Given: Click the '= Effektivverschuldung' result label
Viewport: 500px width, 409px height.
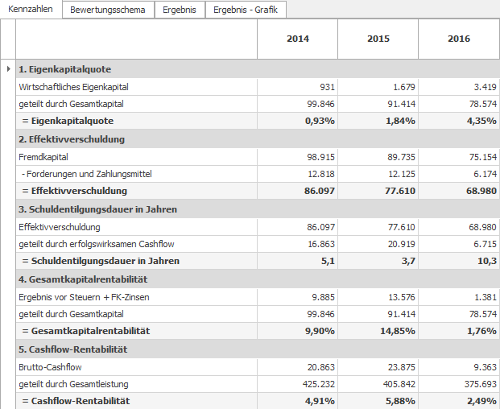Looking at the screenshot, I should point(75,191).
